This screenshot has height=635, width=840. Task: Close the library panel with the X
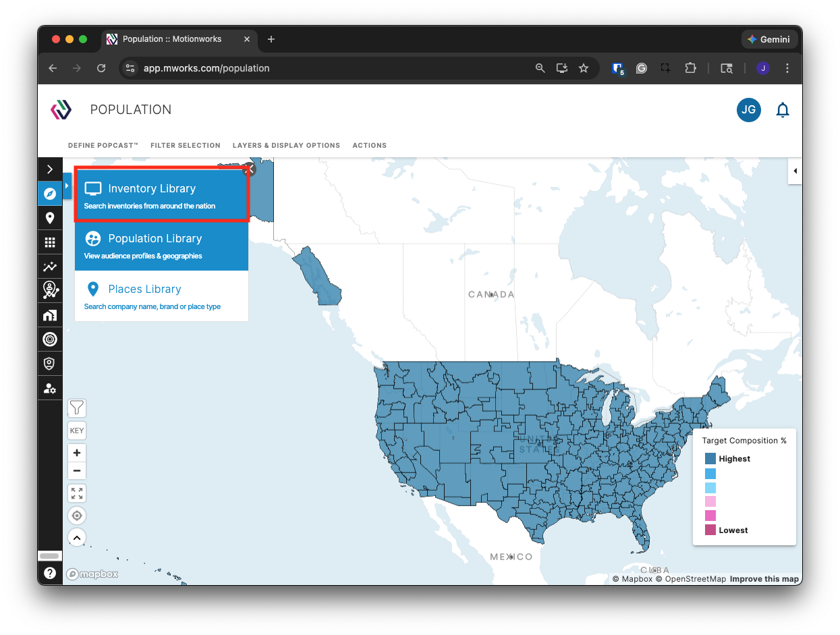click(x=249, y=169)
